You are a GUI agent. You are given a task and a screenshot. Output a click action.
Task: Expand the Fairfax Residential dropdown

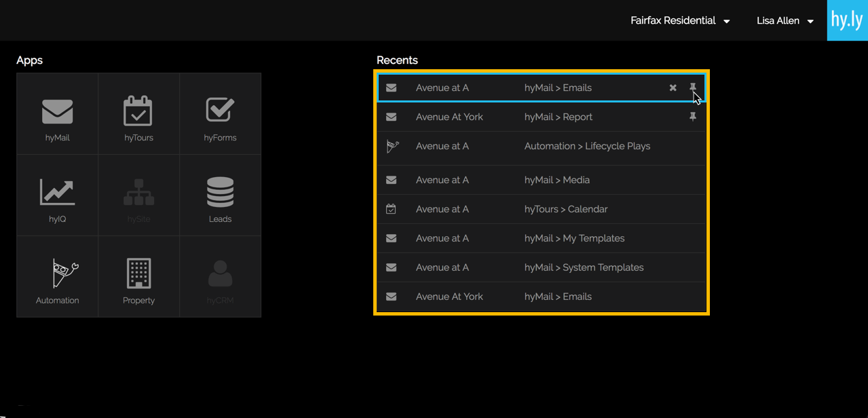pos(680,20)
